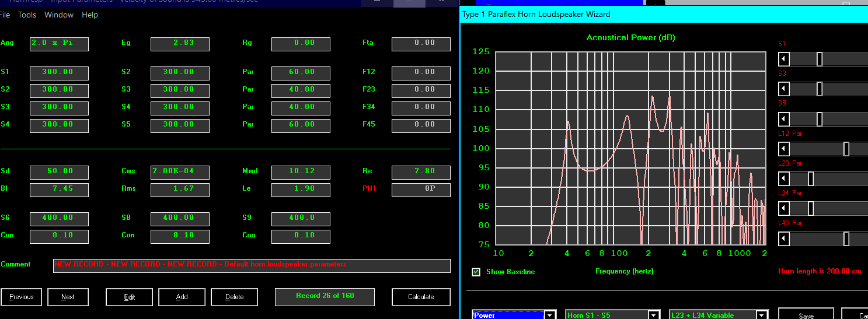Click the Sd field showing 50.00
868x319 pixels.
[x=59, y=172]
